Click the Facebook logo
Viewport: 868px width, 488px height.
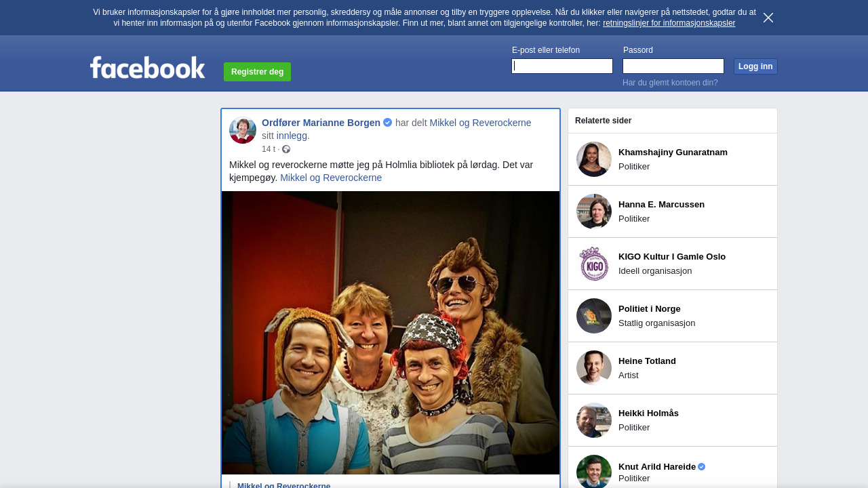pos(147,68)
